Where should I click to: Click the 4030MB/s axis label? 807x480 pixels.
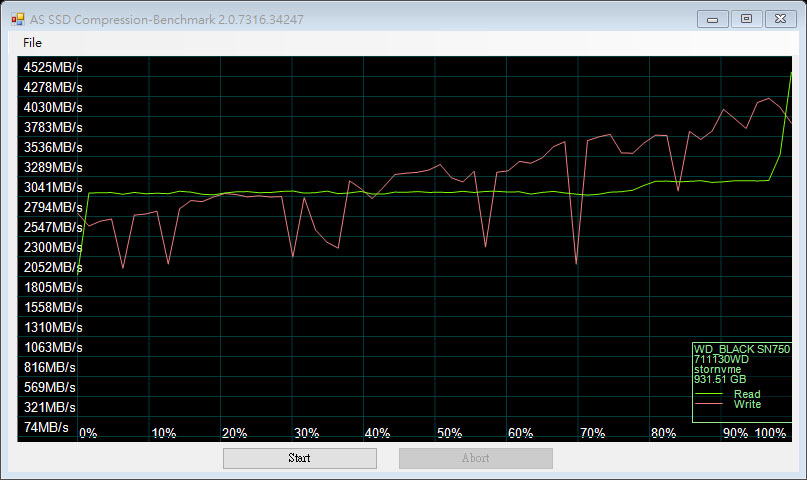53,108
